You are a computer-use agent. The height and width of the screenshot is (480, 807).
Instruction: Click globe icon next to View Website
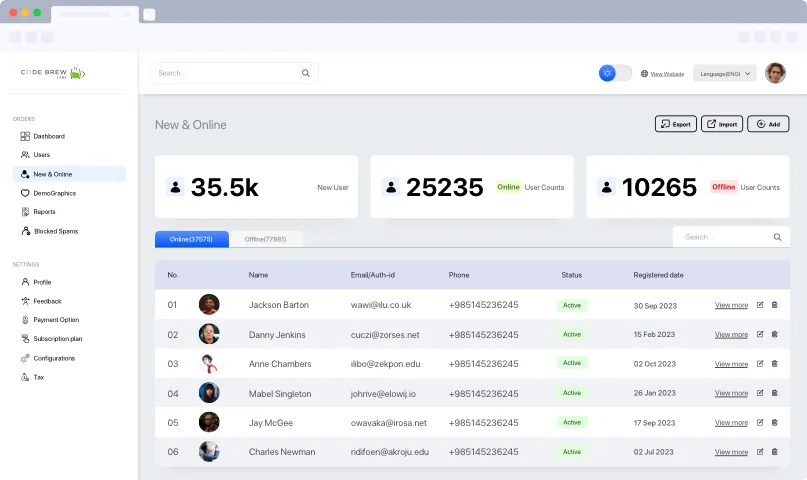pos(644,74)
